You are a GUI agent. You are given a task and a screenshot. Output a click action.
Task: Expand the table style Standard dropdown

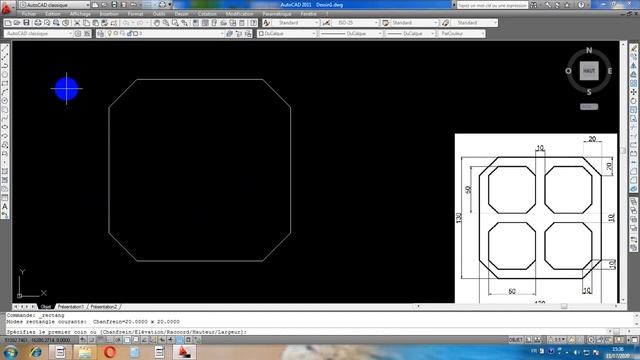click(414, 23)
